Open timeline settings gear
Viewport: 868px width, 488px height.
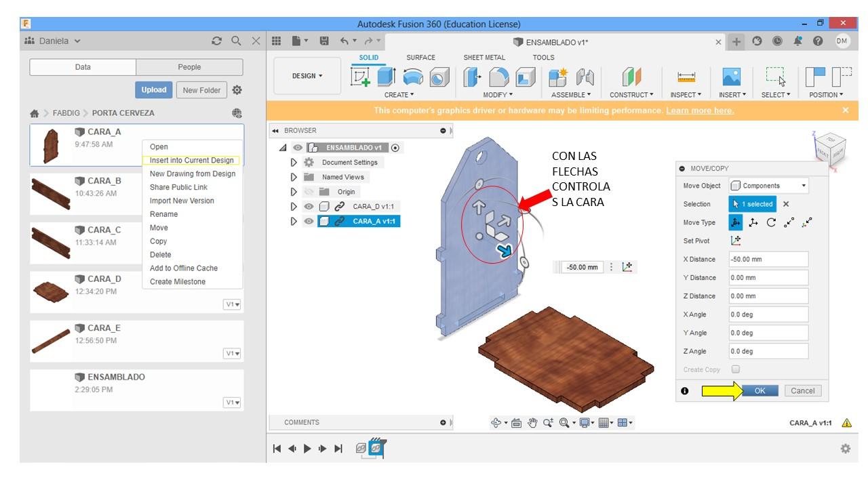click(846, 448)
